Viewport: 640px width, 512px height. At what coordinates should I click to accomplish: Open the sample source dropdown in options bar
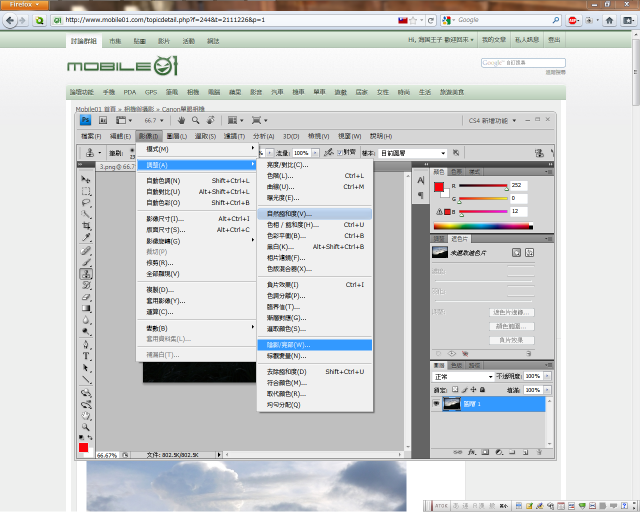[412, 153]
